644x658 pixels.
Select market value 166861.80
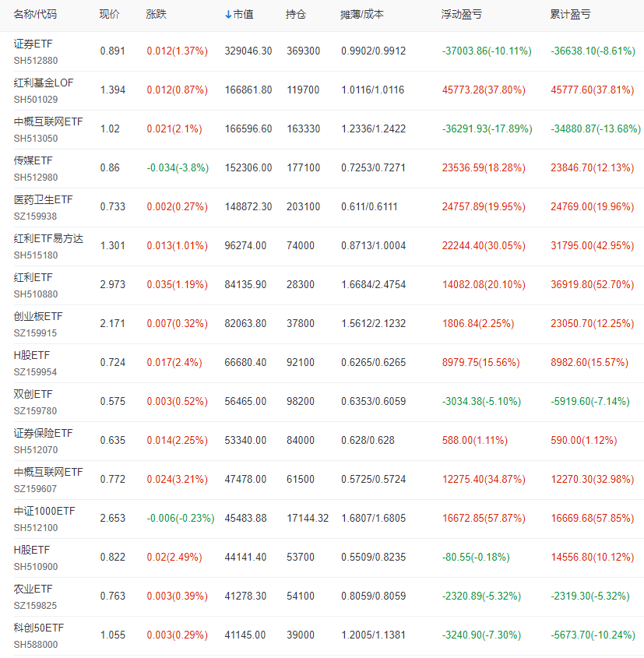tap(248, 90)
